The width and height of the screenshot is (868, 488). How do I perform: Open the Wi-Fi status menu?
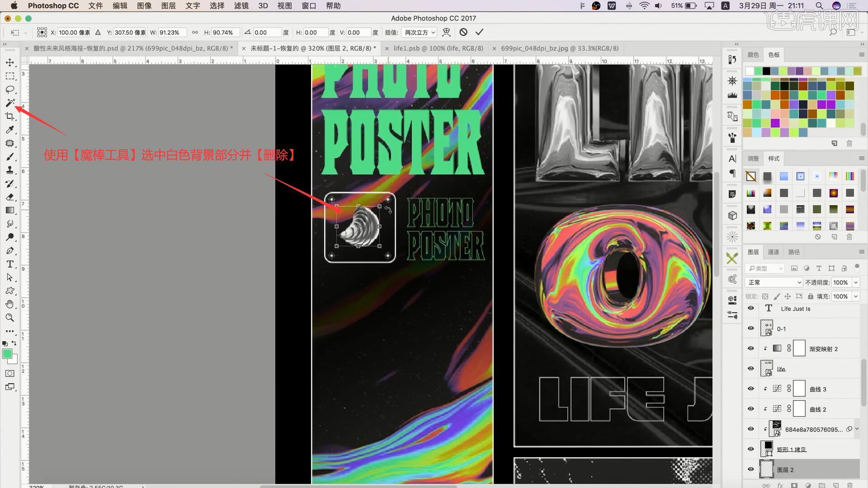click(x=644, y=6)
